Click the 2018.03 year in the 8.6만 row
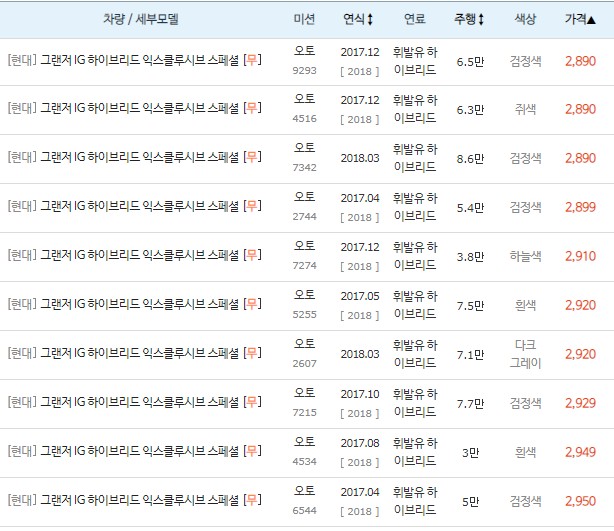The image size is (614, 531). click(x=360, y=158)
